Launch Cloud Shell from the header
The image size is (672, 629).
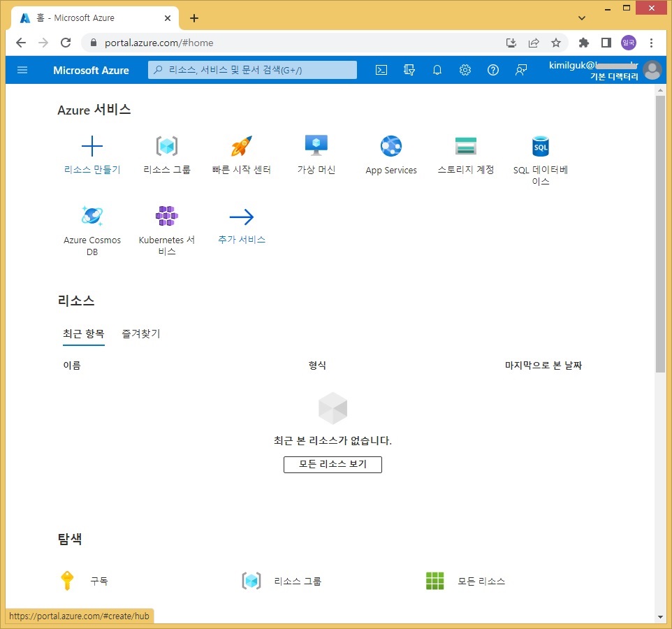[381, 70]
